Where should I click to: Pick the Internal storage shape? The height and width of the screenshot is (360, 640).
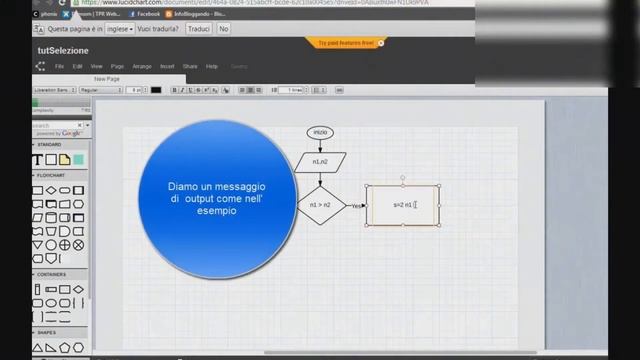click(78, 218)
